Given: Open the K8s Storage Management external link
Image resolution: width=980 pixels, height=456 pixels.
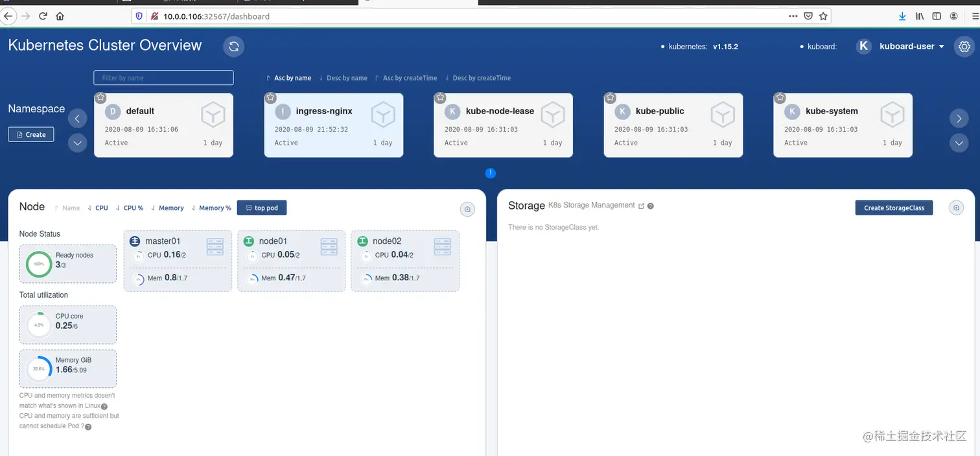Looking at the screenshot, I should (x=641, y=206).
